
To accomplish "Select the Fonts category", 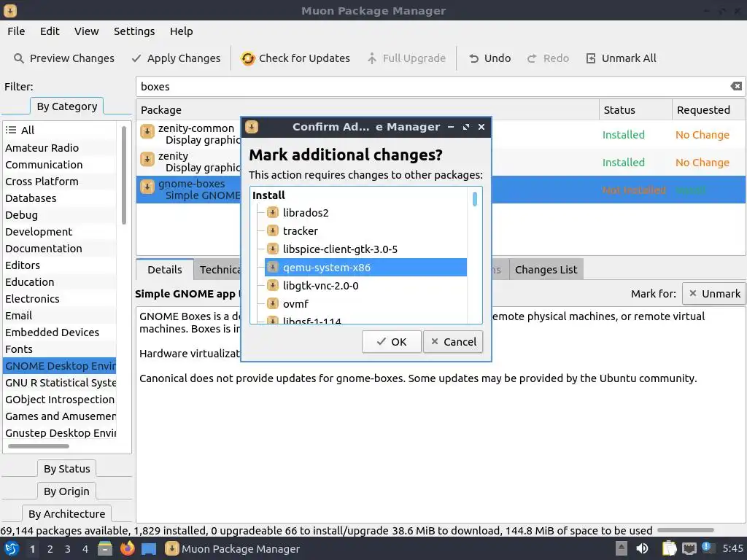I will [60, 349].
